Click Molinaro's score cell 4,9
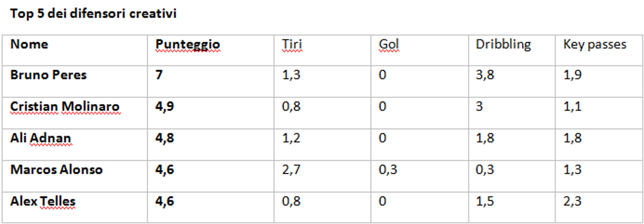 tap(164, 106)
